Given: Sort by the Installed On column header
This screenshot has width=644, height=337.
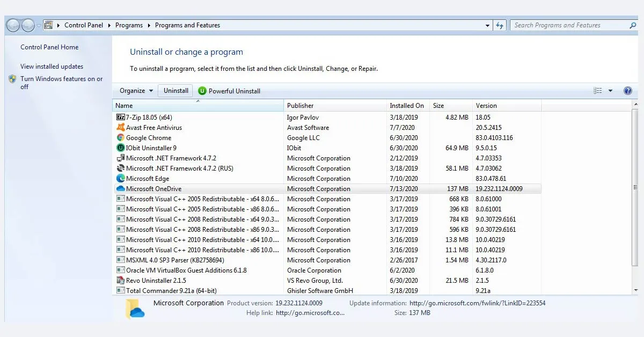Looking at the screenshot, I should [x=408, y=106].
